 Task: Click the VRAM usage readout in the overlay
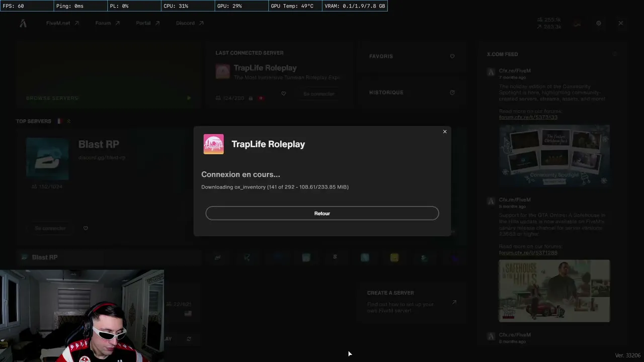pos(355,6)
